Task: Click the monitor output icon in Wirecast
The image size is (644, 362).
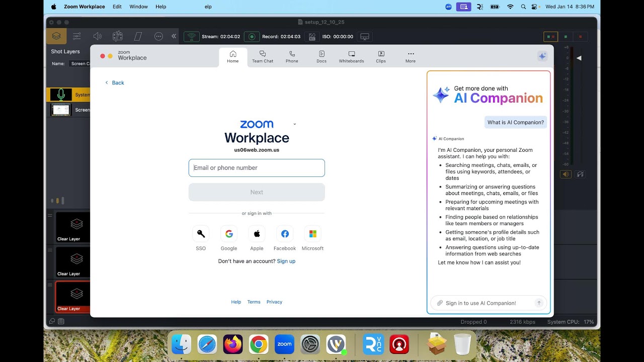Action: click(365, 37)
